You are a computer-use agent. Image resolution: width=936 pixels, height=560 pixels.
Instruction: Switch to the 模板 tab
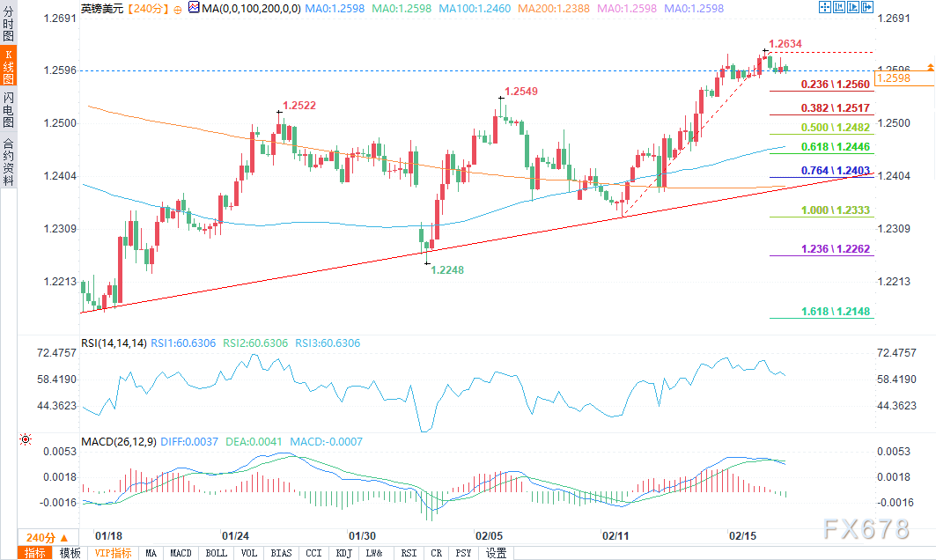(x=70, y=553)
